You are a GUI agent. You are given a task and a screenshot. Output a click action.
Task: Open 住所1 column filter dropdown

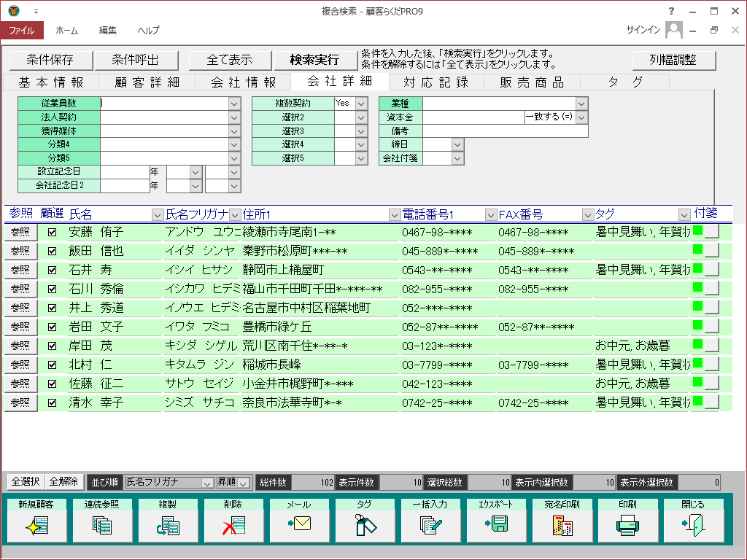pyautogui.click(x=394, y=215)
